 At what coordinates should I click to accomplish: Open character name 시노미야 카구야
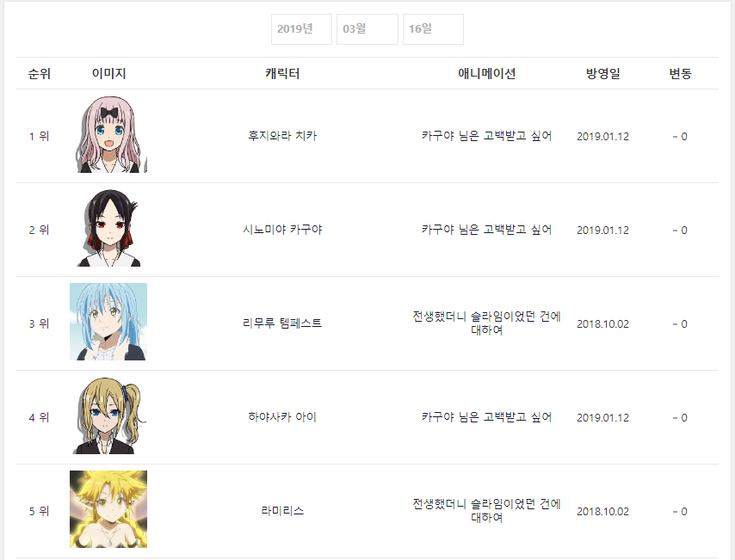click(x=282, y=230)
